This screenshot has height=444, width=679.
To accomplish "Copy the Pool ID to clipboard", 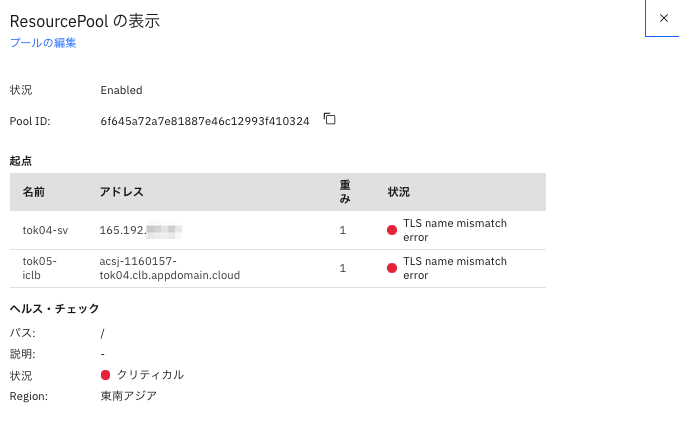I will click(x=329, y=120).
